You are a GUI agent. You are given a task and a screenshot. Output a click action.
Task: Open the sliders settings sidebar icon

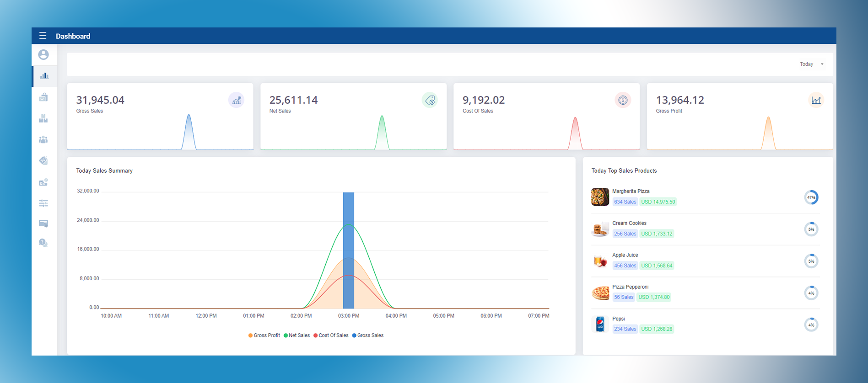pos(43,203)
